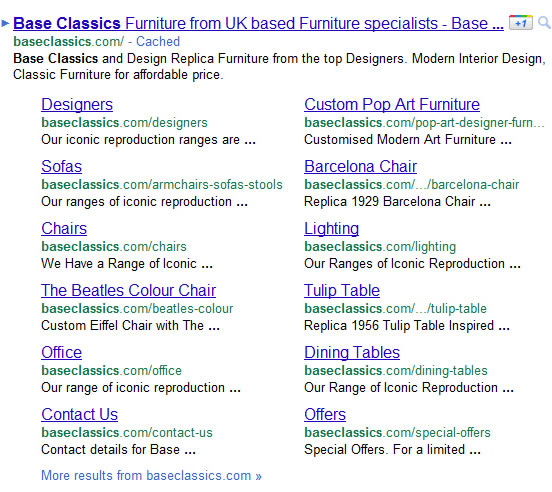Open the Base Classics Furniture main result link
Image resolution: width=552 pixels, height=492 pixels.
[x=258, y=24]
